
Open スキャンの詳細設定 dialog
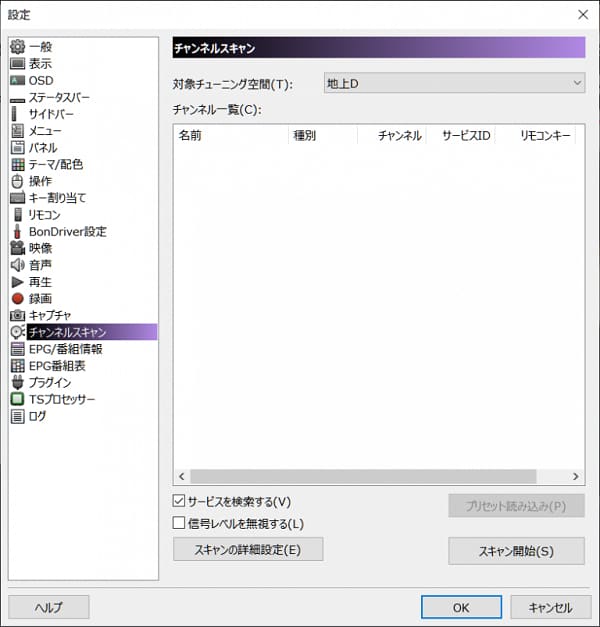(248, 549)
